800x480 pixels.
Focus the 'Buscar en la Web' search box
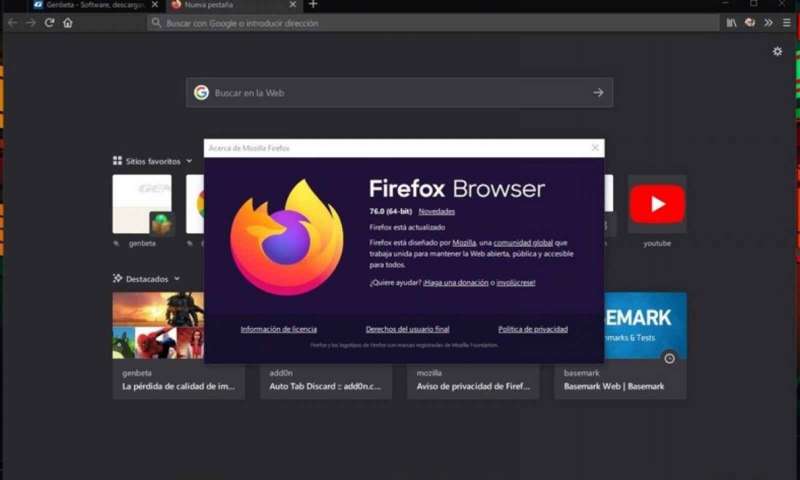coord(399,93)
